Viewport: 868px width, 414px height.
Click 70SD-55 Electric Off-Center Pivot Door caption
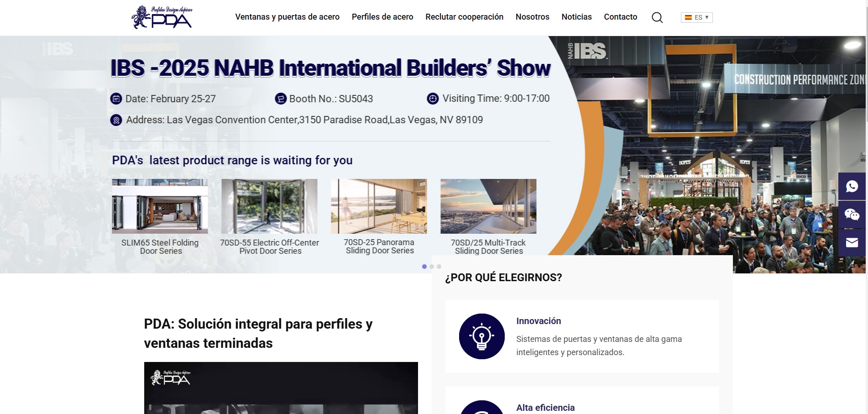(x=270, y=247)
